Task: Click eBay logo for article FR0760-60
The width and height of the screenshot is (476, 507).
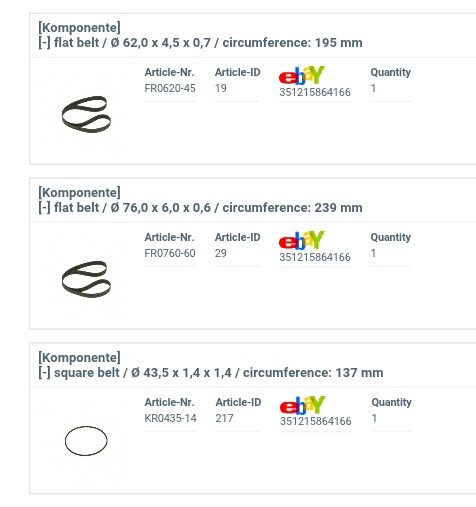Action: 302,240
